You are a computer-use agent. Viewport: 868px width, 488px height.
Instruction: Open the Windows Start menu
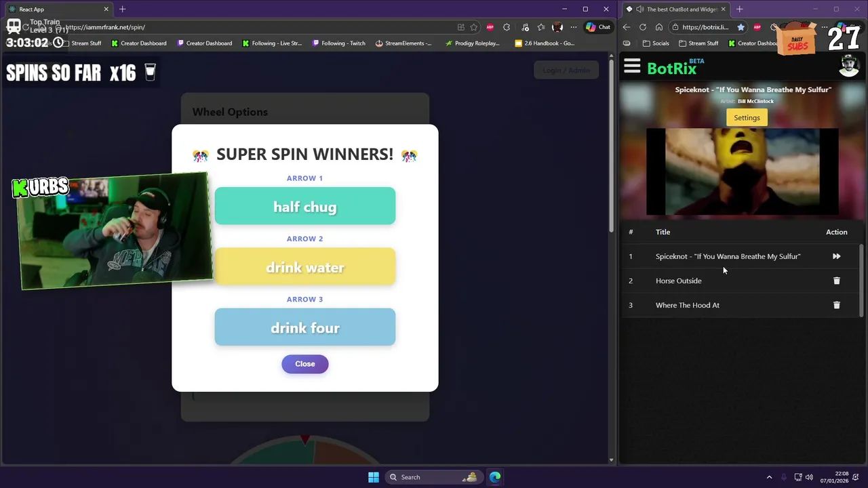[374, 477]
